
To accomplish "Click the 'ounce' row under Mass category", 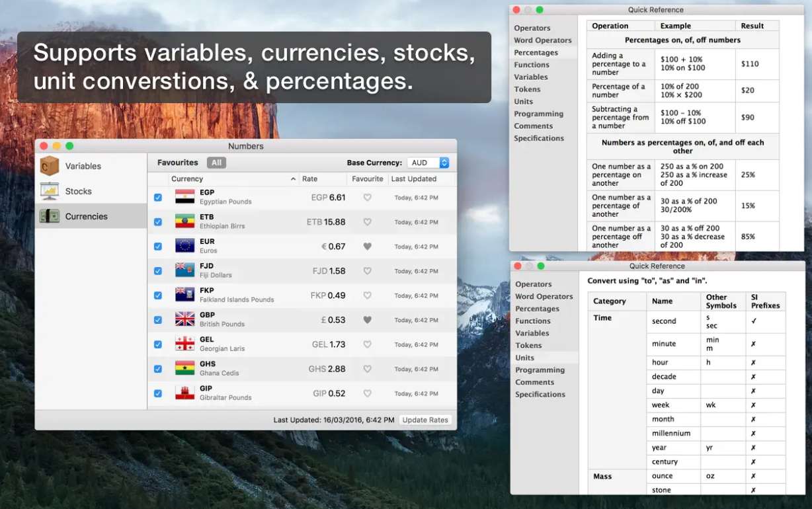I will 716,476.
